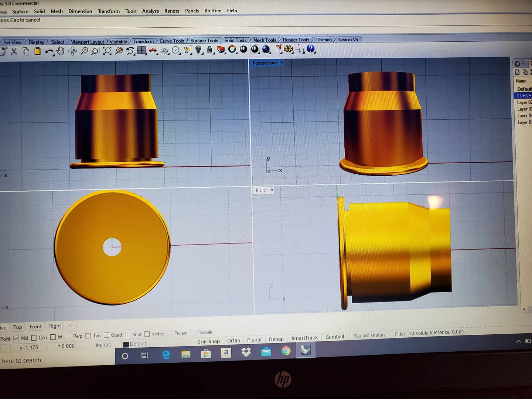Viewport: 532px width, 399px height.
Task: Click the Record History button
Action: pos(369,335)
